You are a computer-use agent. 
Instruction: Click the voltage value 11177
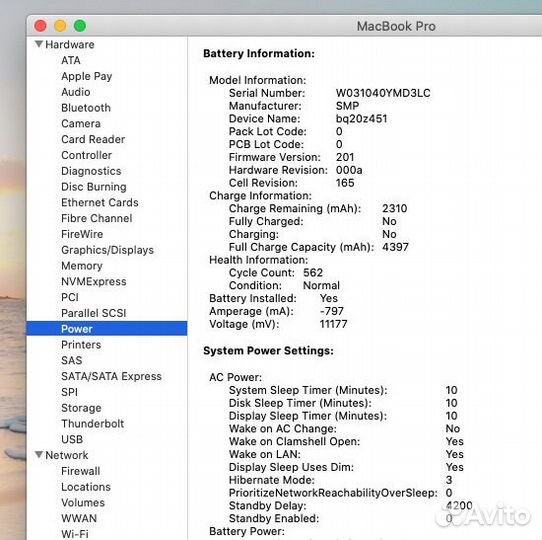[333, 324]
